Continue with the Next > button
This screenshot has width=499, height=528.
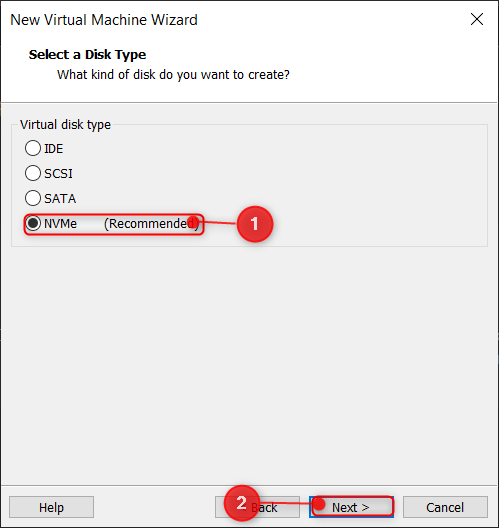351,507
